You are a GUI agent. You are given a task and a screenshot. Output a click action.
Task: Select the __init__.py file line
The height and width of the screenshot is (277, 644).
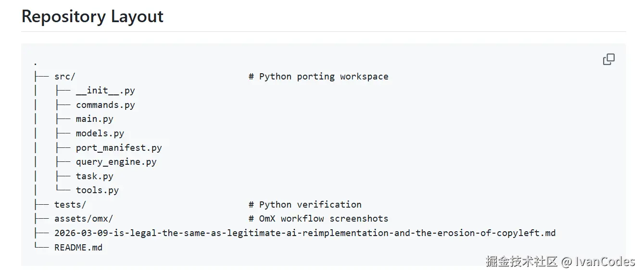tap(105, 91)
